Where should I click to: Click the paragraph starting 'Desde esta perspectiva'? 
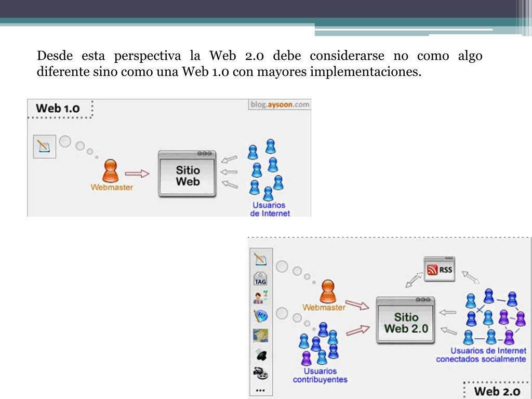[x=260, y=64]
